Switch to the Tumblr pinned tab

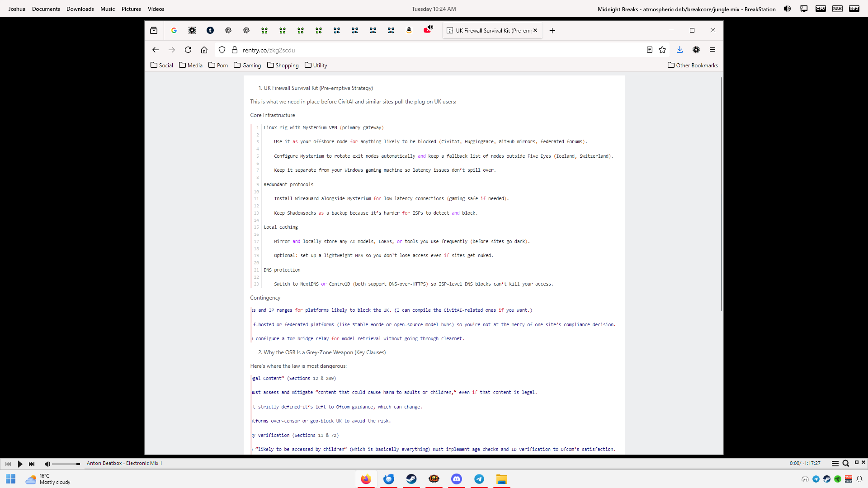[210, 30]
